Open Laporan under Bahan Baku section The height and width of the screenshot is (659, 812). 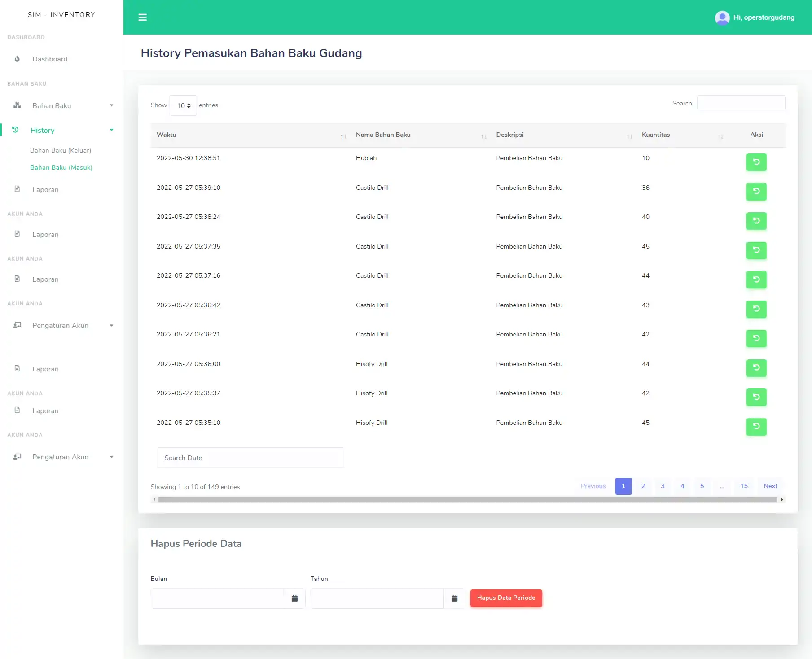pyautogui.click(x=45, y=190)
